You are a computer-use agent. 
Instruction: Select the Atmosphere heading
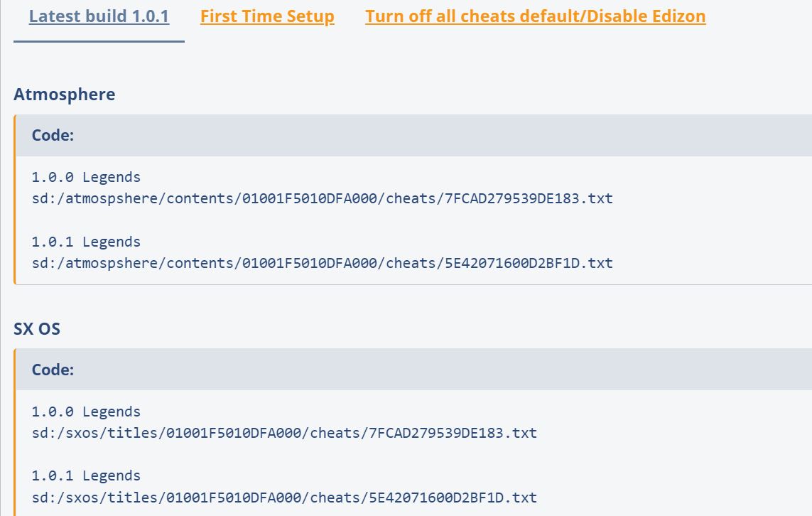coord(65,95)
